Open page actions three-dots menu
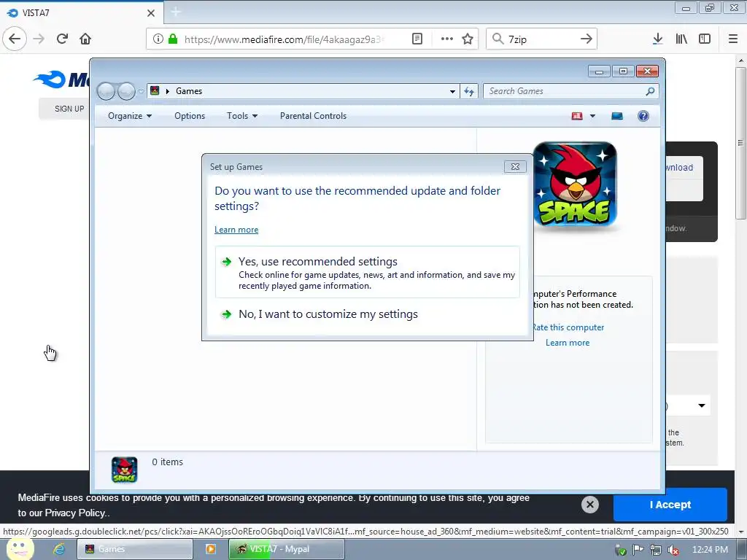This screenshot has width=747, height=560. pos(447,39)
